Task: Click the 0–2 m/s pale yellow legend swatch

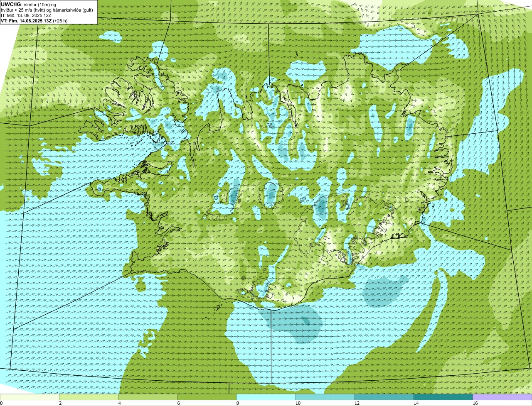Action: (30, 397)
